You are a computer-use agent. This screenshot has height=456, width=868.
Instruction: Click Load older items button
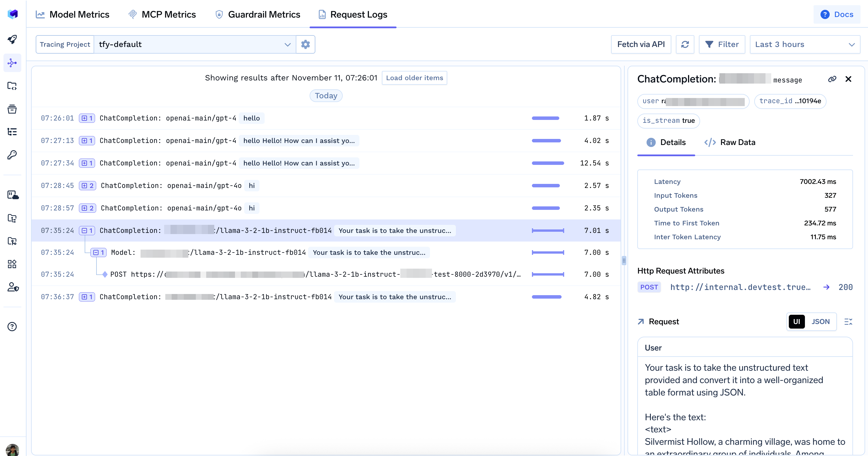point(414,78)
